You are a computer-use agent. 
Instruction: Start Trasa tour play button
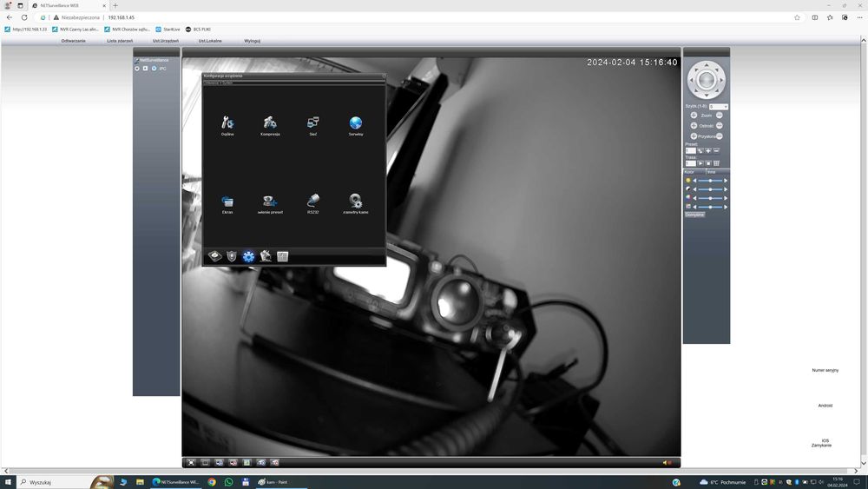pyautogui.click(x=700, y=163)
